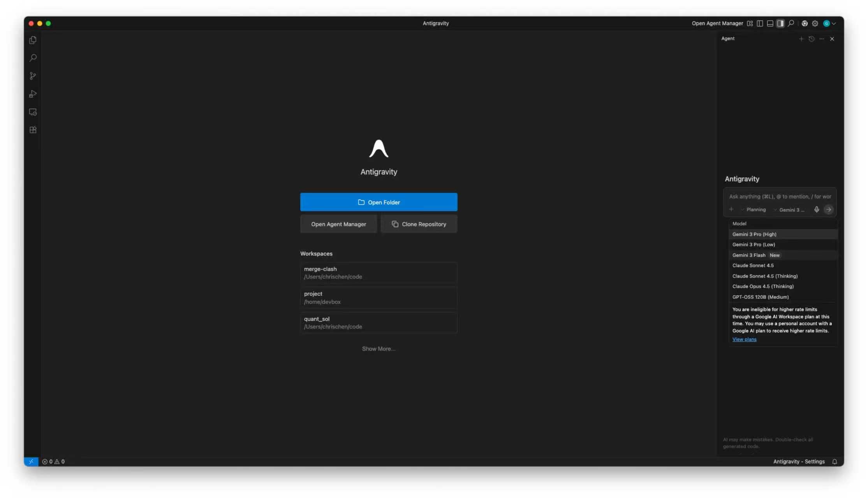The width and height of the screenshot is (868, 498).
Task: Open Remote Explorer in activity bar
Action: 33,112
